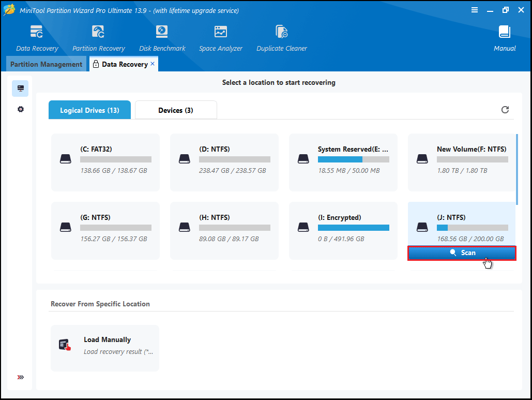Open scan settings gear in sidebar
The width and height of the screenshot is (532, 400).
(x=20, y=109)
